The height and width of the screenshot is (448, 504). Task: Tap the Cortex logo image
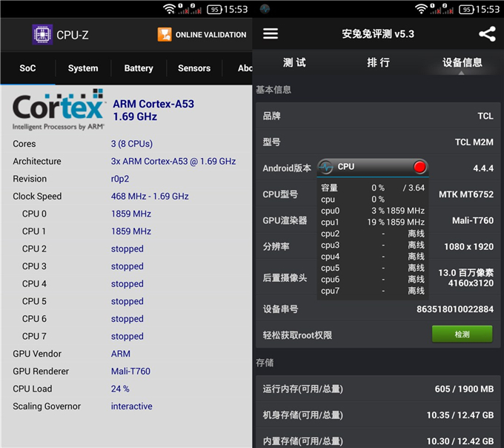(59, 110)
